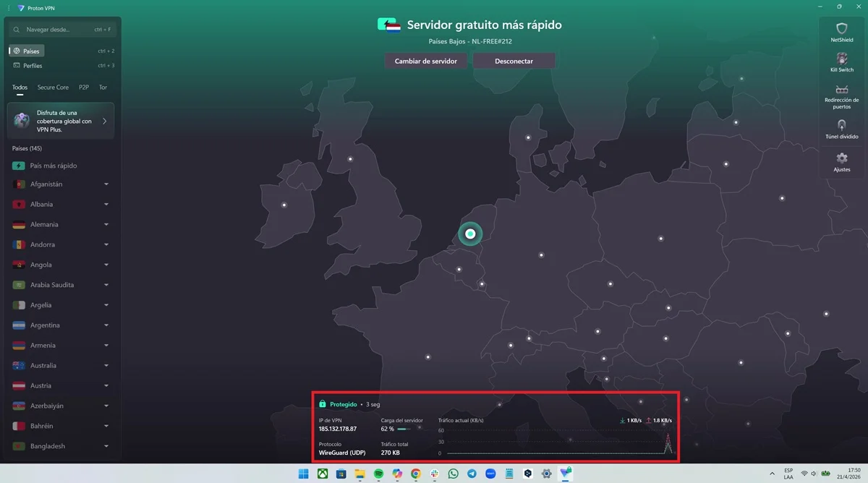Open the Kill Switch settings
Screen dimensions: 868x483
[x=841, y=62]
